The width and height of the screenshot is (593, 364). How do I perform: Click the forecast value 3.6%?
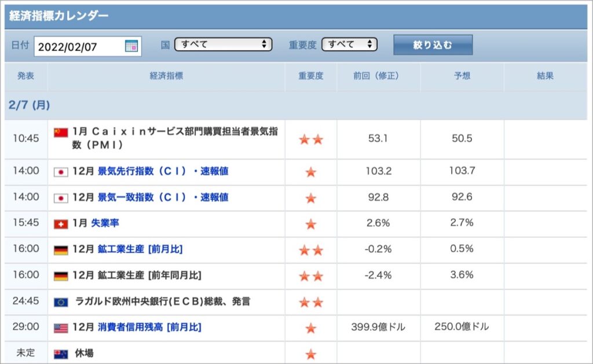point(462,275)
